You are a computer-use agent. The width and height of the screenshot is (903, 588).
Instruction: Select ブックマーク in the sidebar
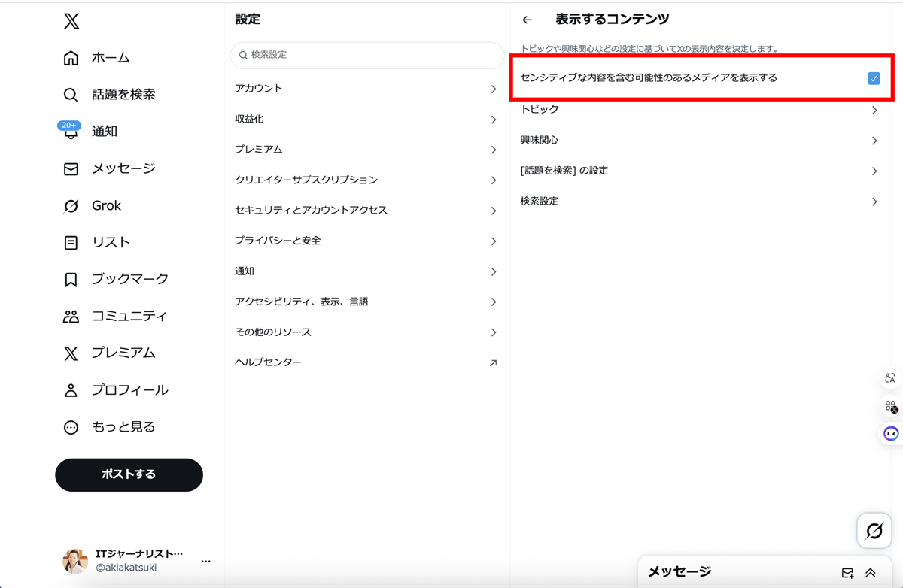point(130,280)
